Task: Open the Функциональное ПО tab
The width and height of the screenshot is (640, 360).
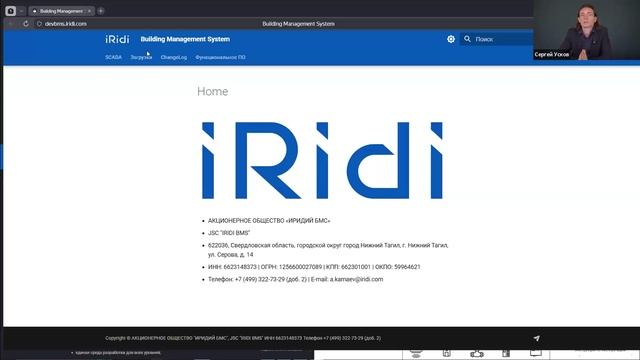Action: 220,57
